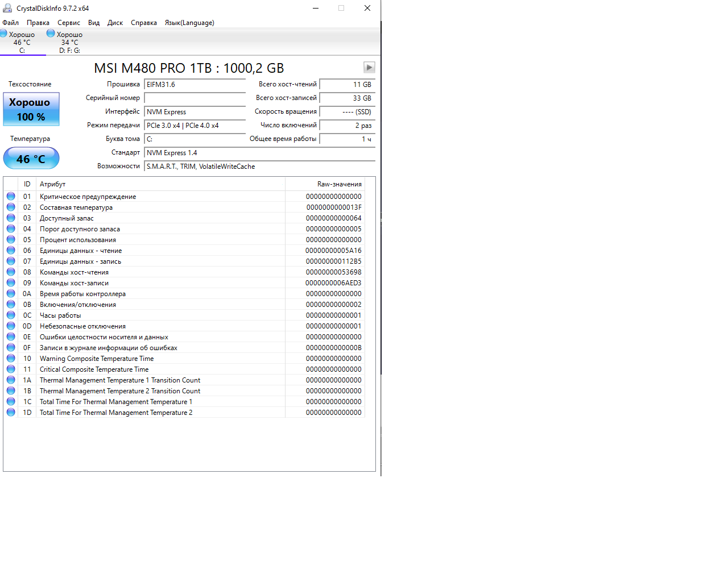Click the MSI M480 PRO 1TB disk title
Screen dimensions: 728x582
(x=189, y=68)
